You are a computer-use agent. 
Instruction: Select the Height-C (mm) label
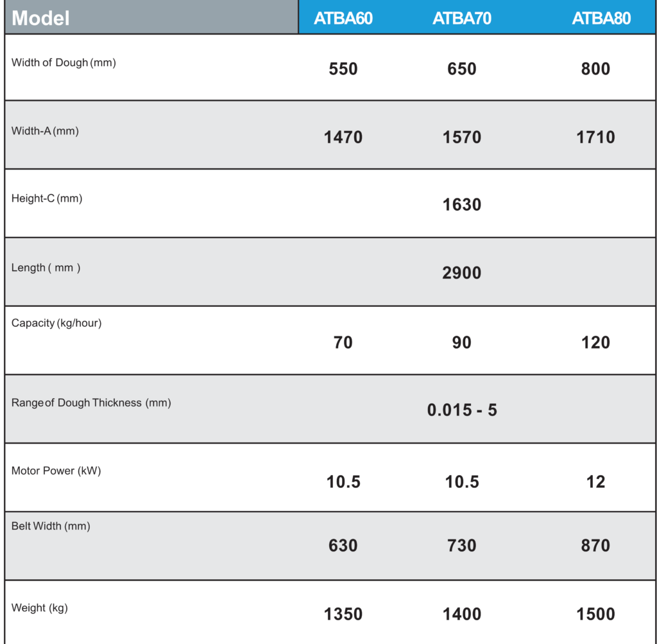46,198
